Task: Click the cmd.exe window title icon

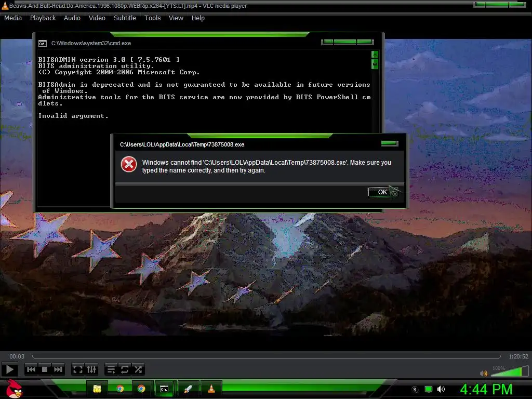Action: (x=43, y=44)
